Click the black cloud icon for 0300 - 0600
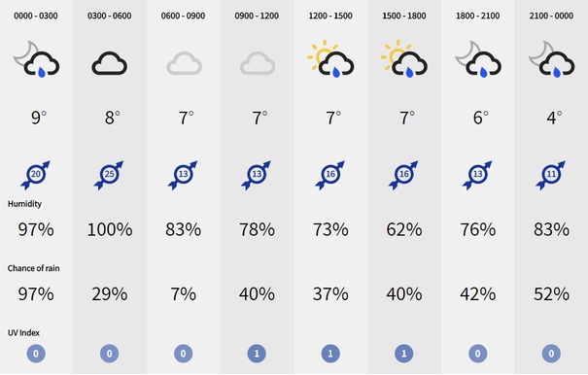The width and height of the screenshot is (588, 375). [x=110, y=63]
